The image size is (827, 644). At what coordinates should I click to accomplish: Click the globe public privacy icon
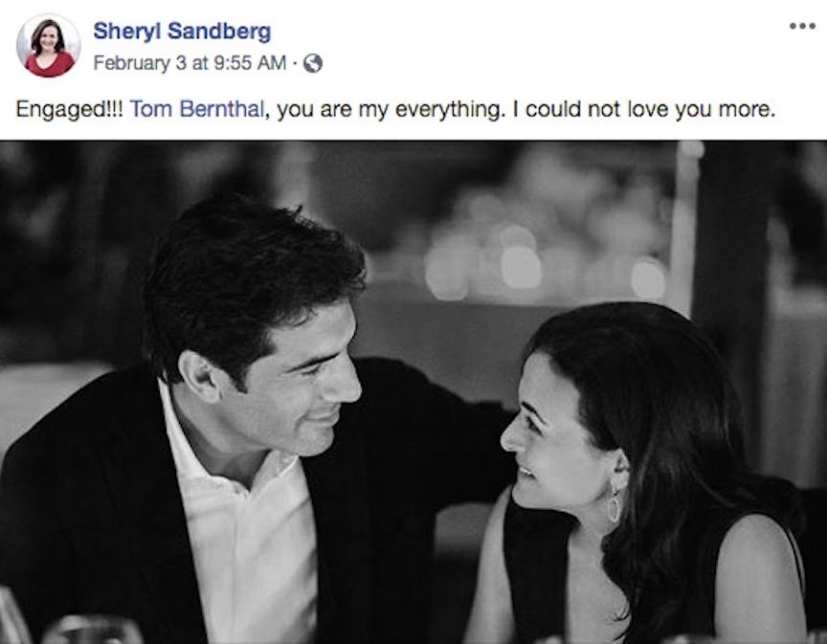coord(312,63)
